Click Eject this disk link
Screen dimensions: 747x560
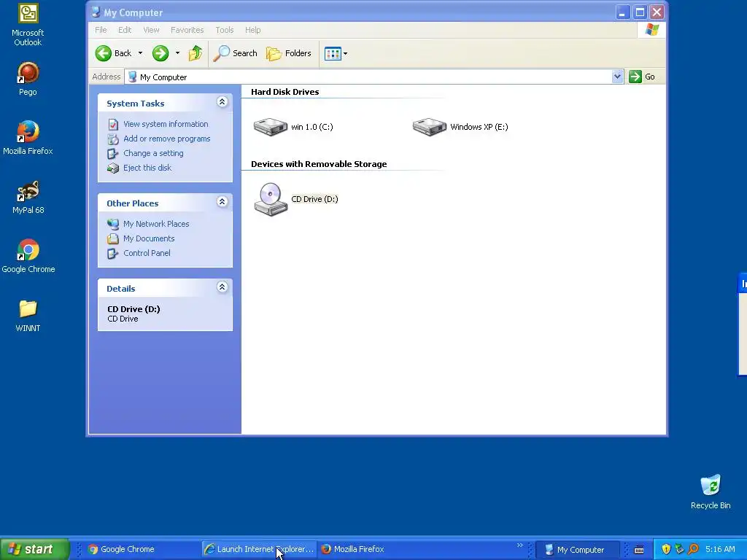click(x=147, y=168)
